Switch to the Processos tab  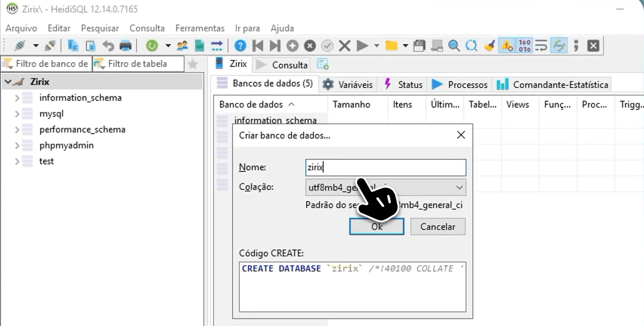(x=459, y=84)
